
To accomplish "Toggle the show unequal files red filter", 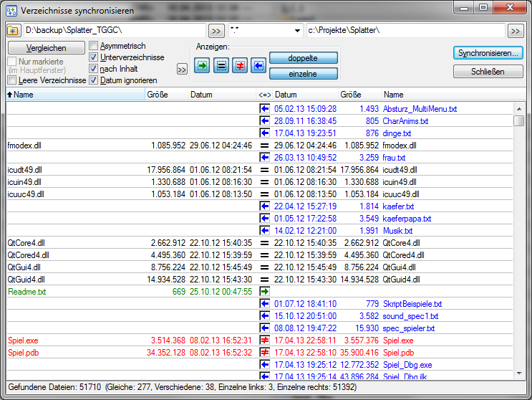I will (x=240, y=65).
